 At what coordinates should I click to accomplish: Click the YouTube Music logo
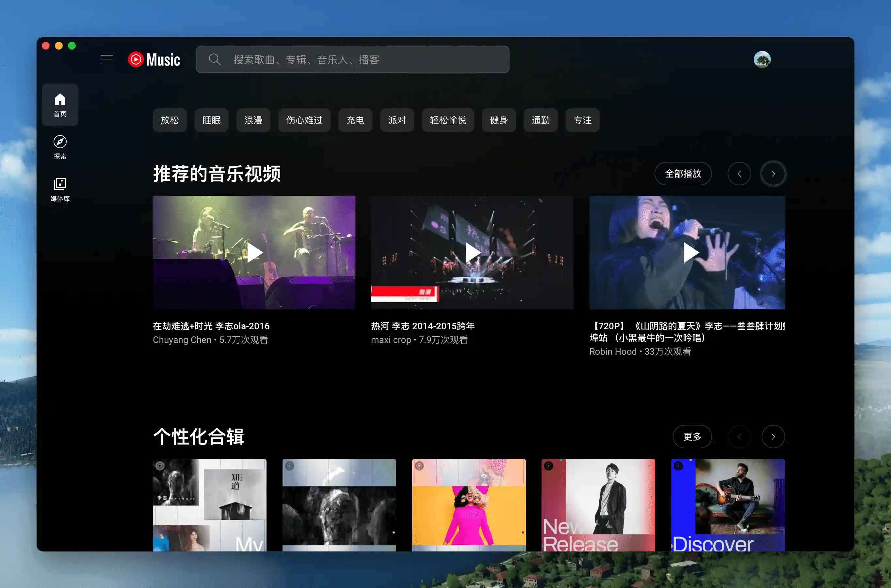coord(154,59)
